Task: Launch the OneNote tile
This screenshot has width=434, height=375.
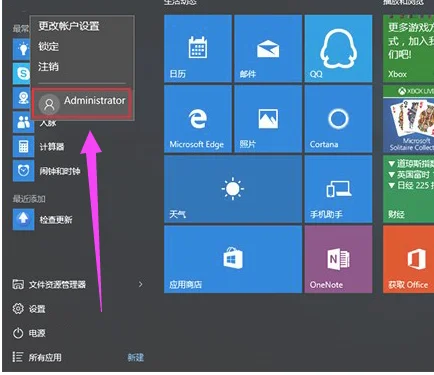Action: [338, 259]
